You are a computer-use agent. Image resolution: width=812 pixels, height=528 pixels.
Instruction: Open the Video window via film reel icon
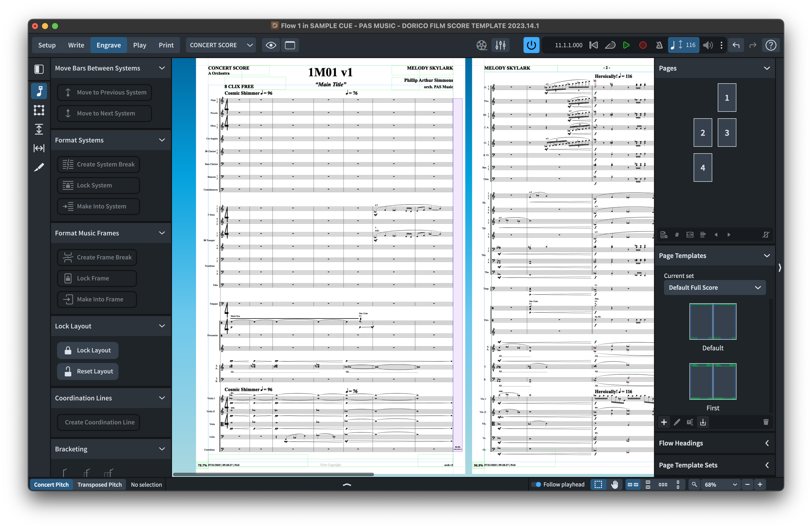click(481, 45)
